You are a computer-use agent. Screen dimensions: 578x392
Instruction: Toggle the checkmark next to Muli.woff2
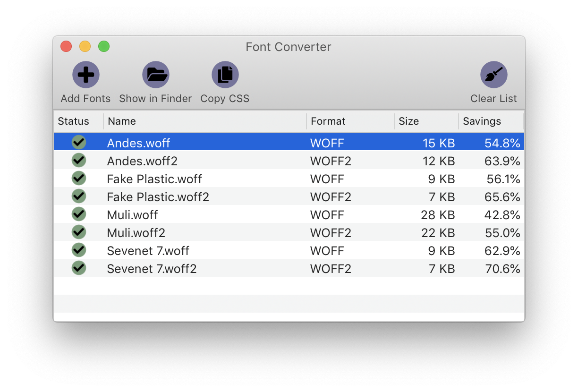[x=79, y=232]
